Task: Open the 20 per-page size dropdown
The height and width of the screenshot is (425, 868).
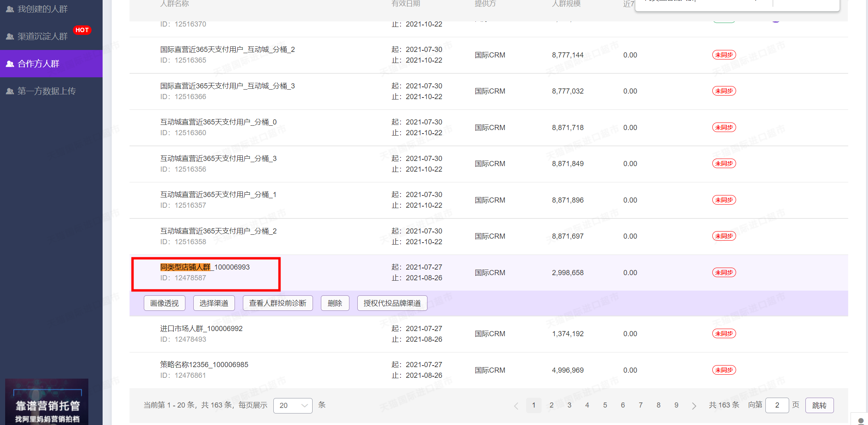Action: tap(293, 405)
